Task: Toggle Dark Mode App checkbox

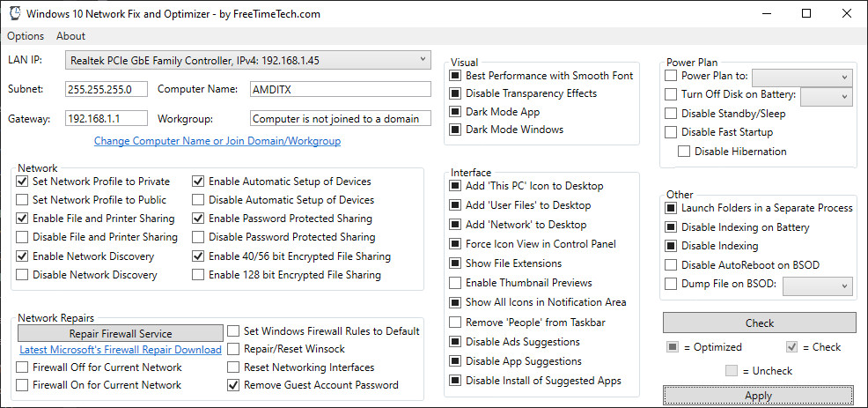Action: click(455, 111)
